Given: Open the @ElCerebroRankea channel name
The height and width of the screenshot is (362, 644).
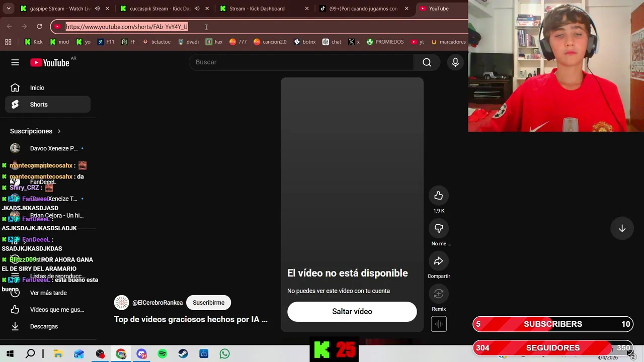Looking at the screenshot, I should click(x=157, y=303).
